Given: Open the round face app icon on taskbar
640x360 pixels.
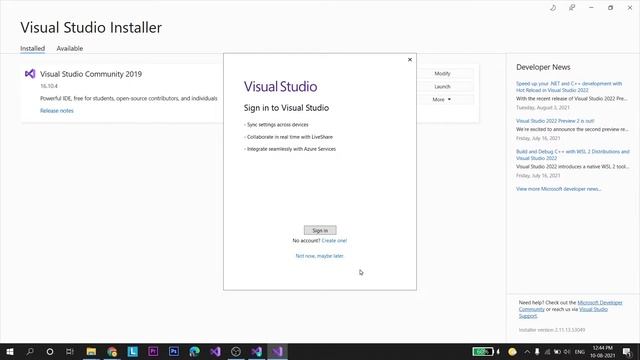Looking at the screenshot, I should click(236, 351).
